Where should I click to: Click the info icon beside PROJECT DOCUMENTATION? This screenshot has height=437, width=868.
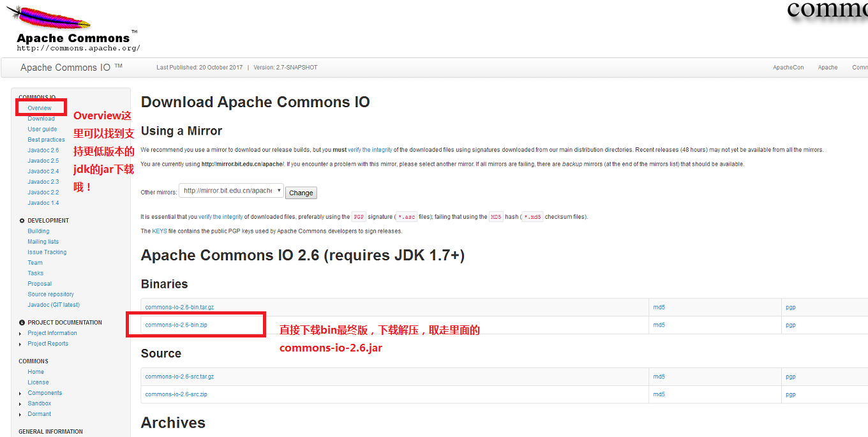22,323
